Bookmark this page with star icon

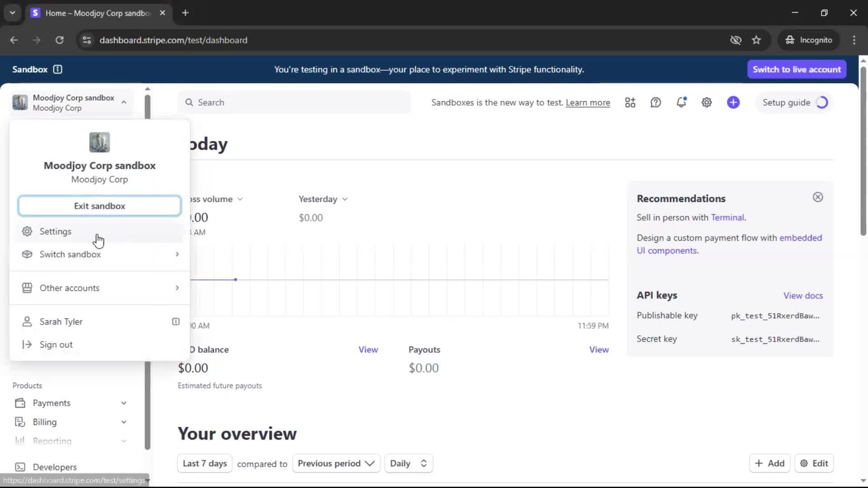tap(756, 40)
